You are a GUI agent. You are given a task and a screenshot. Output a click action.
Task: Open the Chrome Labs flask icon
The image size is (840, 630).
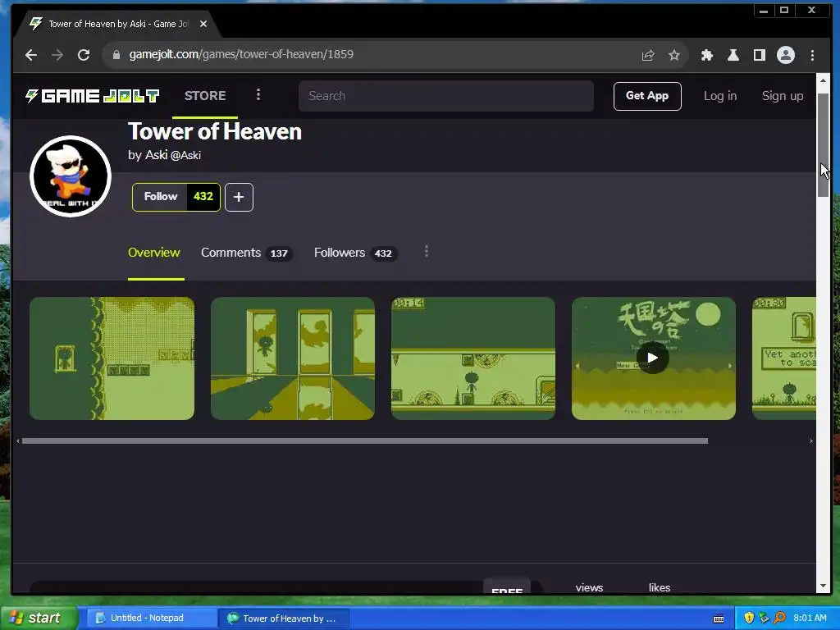[733, 55]
